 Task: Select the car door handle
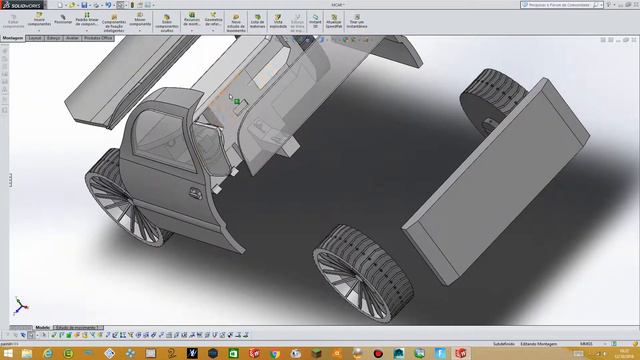point(196,193)
